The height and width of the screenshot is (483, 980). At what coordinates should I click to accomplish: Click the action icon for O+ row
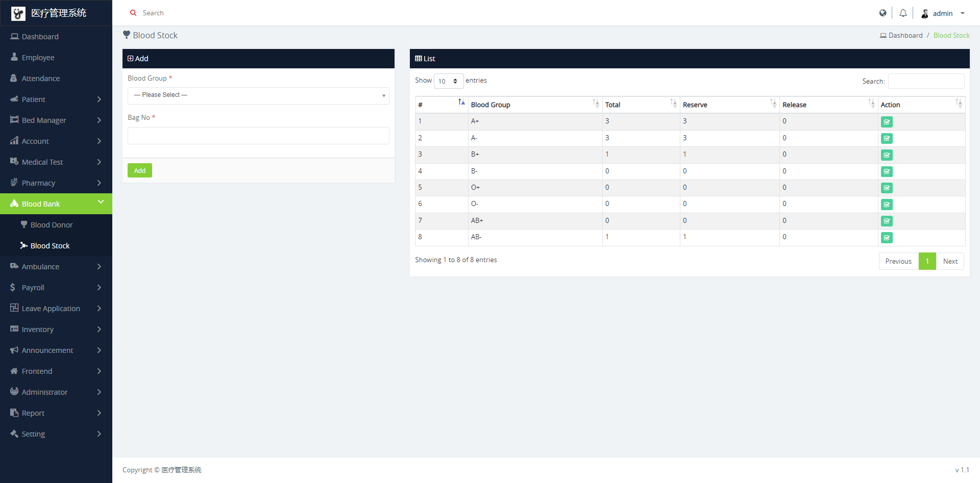click(887, 188)
